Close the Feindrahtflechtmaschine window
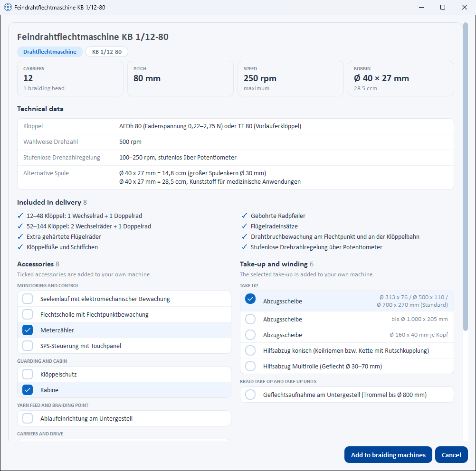The image size is (476, 471). 465,7
